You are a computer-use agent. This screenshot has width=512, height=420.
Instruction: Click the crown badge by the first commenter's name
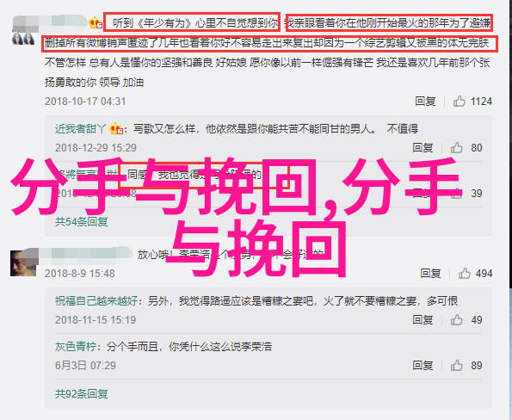coord(96,23)
